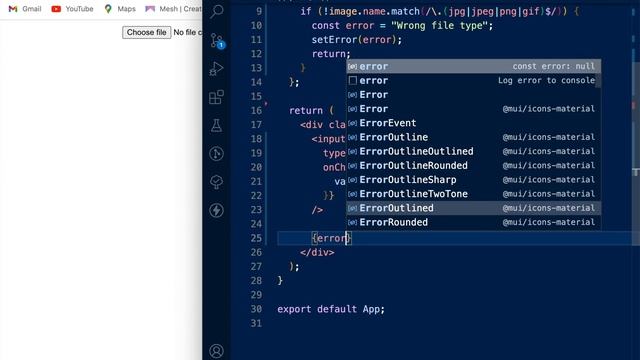Open the Extensions view
The height and width of the screenshot is (360, 640).
pos(216,97)
